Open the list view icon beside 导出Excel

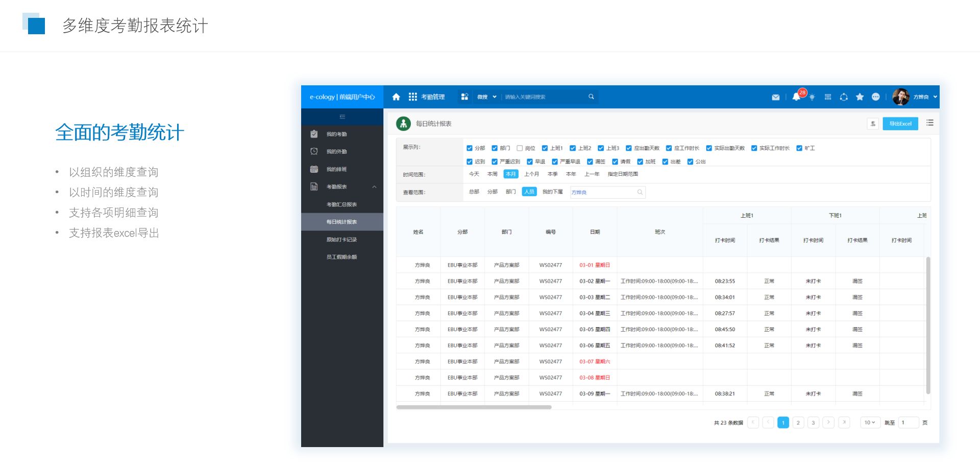[x=929, y=123]
